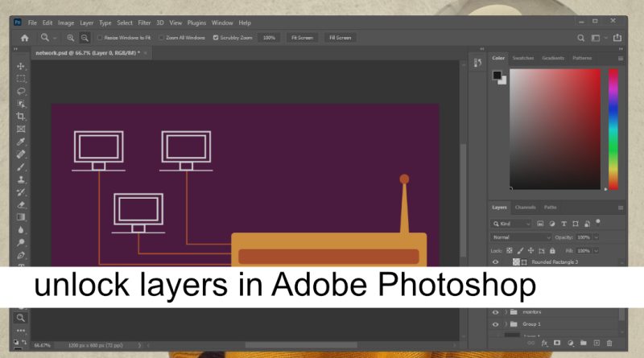Viewport: 644px width, 358px height.
Task: Lock image pixels with brush icon
Action: [x=520, y=250]
